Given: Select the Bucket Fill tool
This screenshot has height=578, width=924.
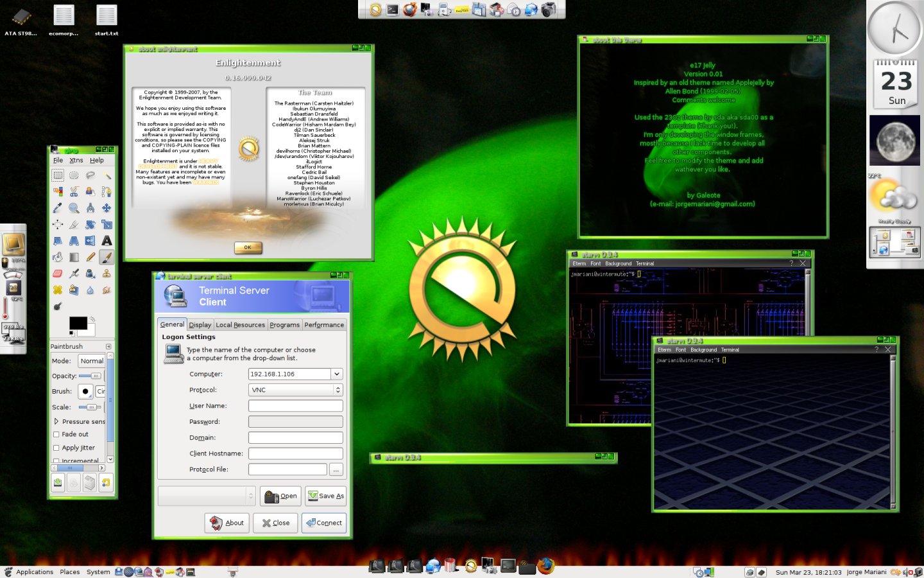Looking at the screenshot, I should pyautogui.click(x=58, y=257).
